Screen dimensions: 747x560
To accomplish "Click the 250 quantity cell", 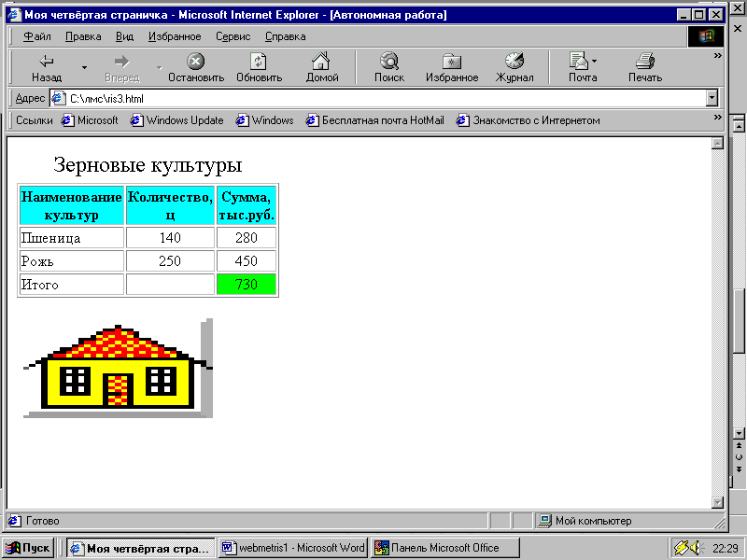I will coord(170,261).
